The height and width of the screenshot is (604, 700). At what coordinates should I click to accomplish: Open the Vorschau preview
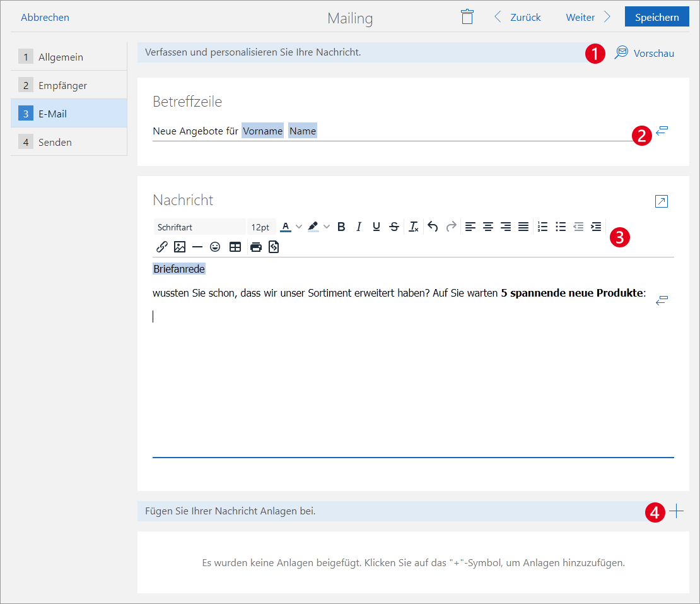pyautogui.click(x=645, y=53)
